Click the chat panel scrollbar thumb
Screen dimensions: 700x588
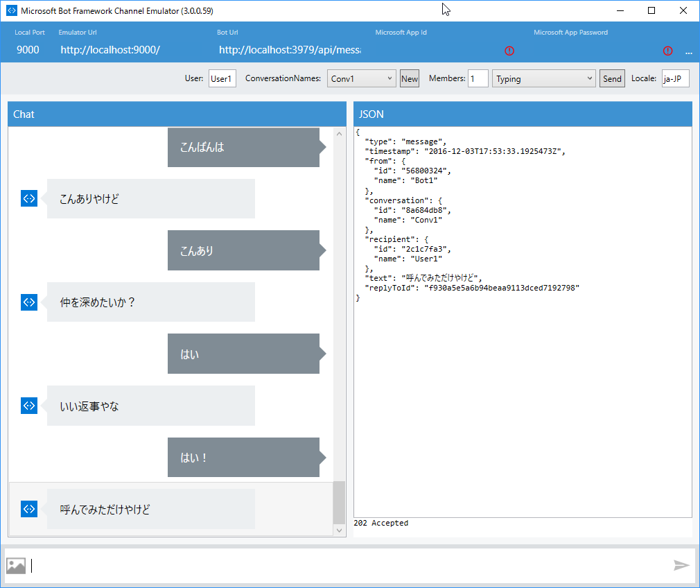pyautogui.click(x=339, y=501)
